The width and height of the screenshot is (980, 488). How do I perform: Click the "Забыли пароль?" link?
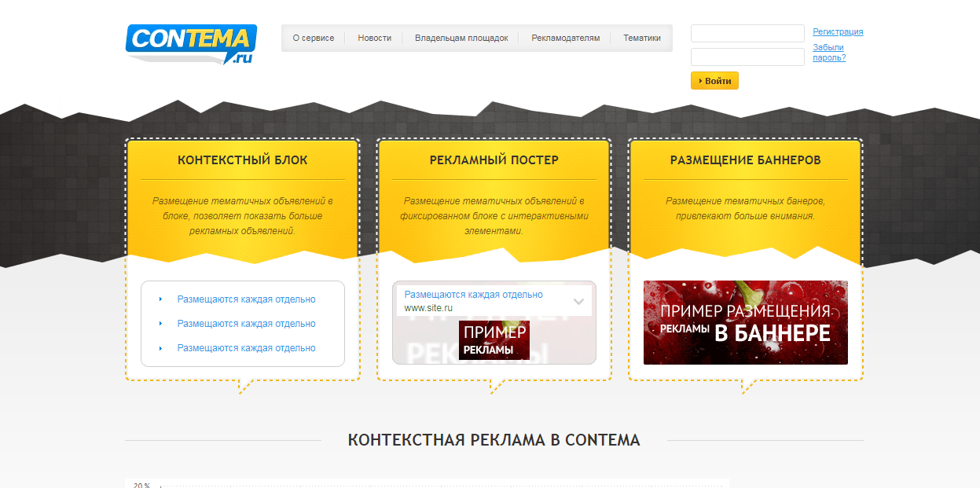[829, 53]
